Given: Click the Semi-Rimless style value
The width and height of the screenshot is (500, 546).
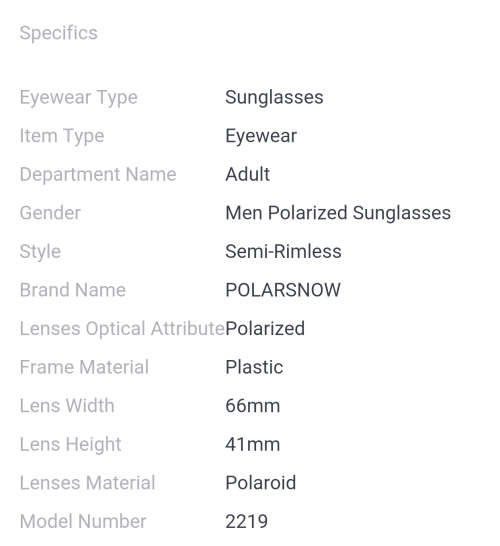Looking at the screenshot, I should [x=283, y=251].
